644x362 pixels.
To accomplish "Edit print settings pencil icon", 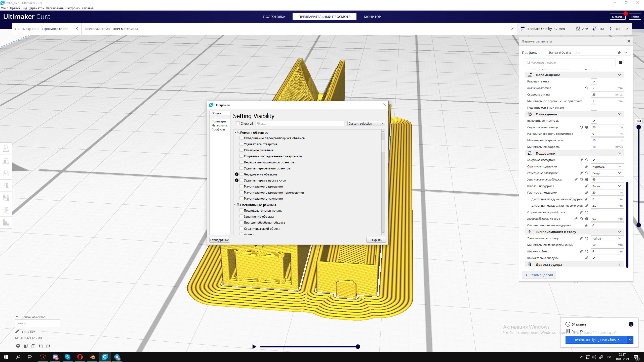I will point(627,29).
